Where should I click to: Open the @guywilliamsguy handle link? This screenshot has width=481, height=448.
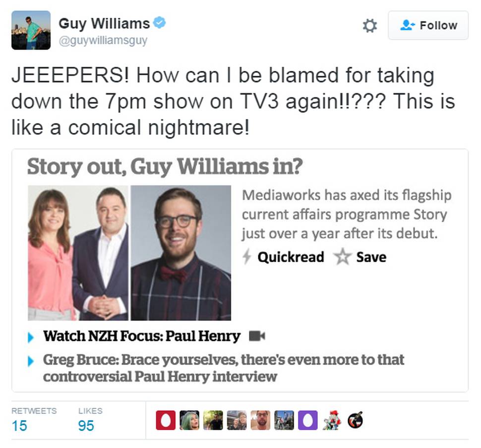[x=103, y=41]
